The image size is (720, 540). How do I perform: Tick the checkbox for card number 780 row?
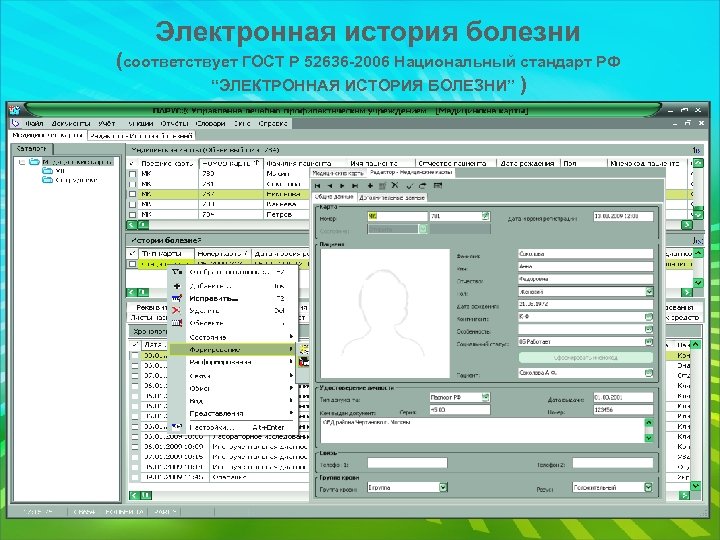(133, 174)
